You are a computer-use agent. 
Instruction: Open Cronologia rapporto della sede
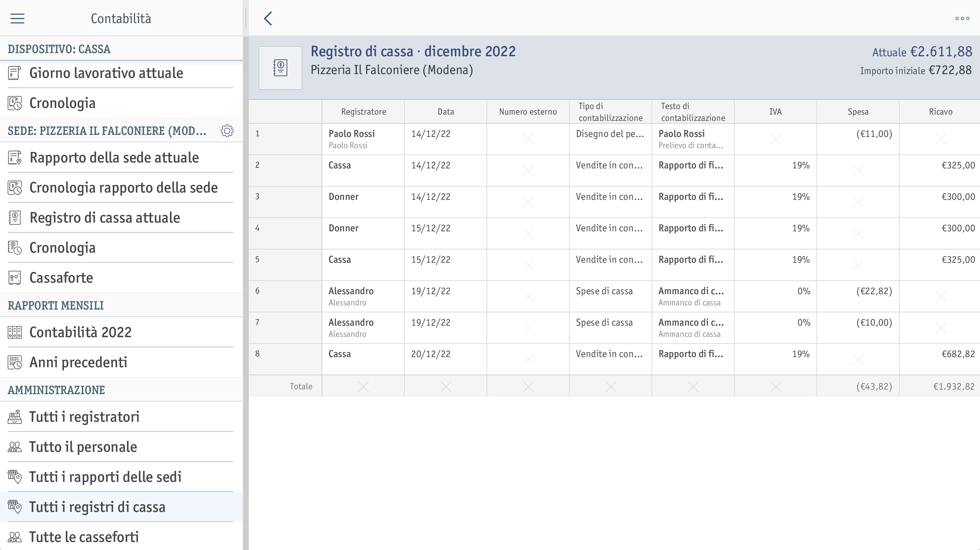(x=121, y=188)
